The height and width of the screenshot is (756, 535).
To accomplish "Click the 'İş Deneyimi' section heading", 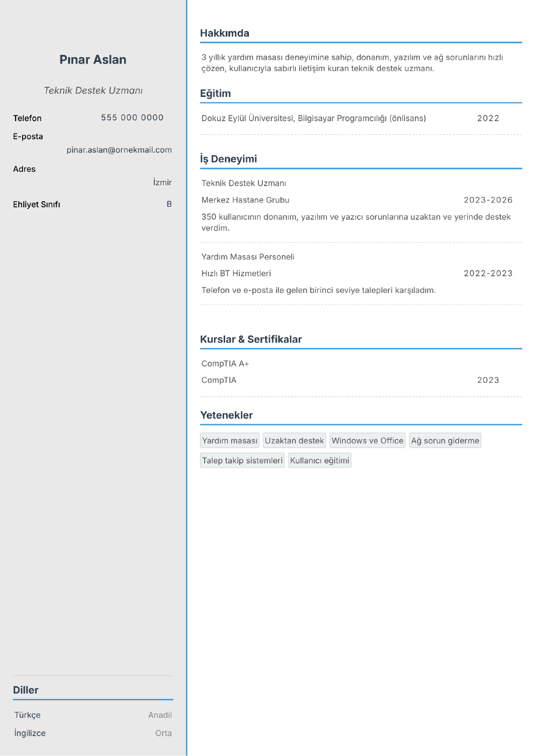I will pos(228,159).
